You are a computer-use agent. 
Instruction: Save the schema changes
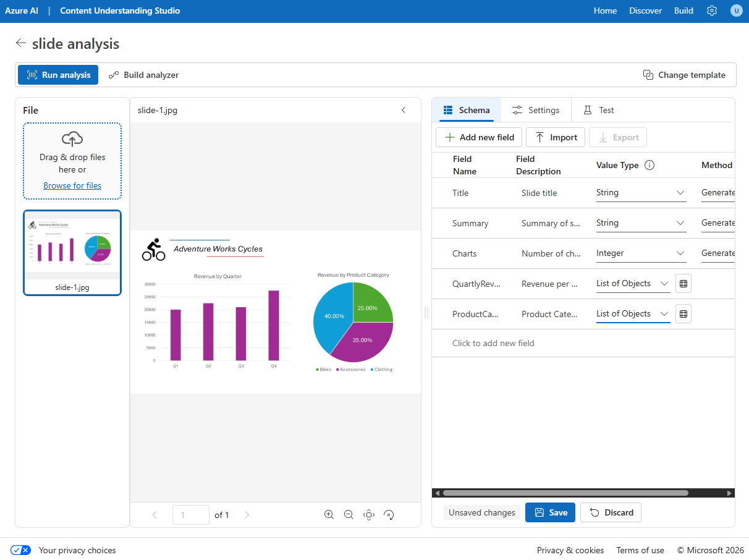pyautogui.click(x=550, y=512)
